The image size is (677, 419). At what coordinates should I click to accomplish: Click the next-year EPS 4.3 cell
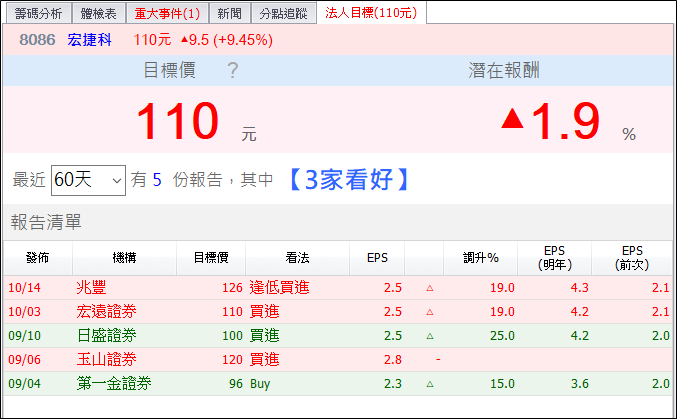click(579, 288)
